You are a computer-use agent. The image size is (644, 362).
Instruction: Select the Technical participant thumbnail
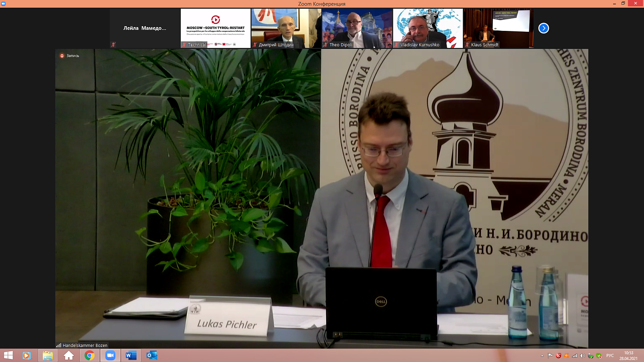pos(216,28)
